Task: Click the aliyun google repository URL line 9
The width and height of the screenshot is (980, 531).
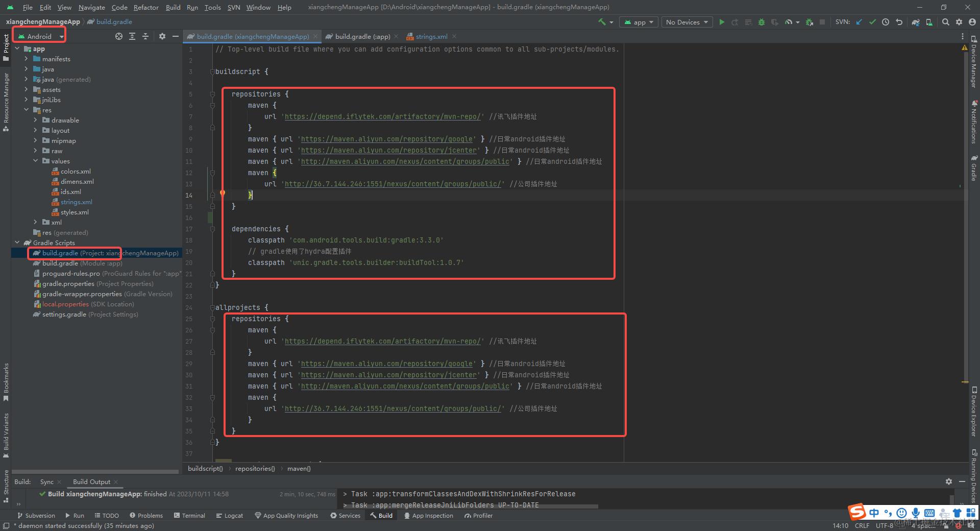Action: [386, 139]
